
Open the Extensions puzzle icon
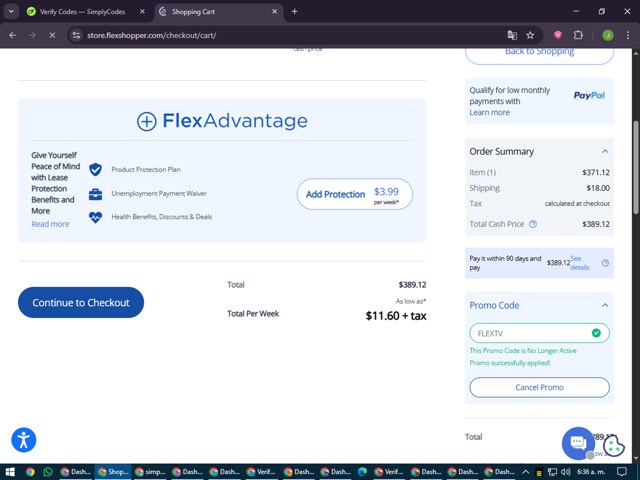(578, 35)
